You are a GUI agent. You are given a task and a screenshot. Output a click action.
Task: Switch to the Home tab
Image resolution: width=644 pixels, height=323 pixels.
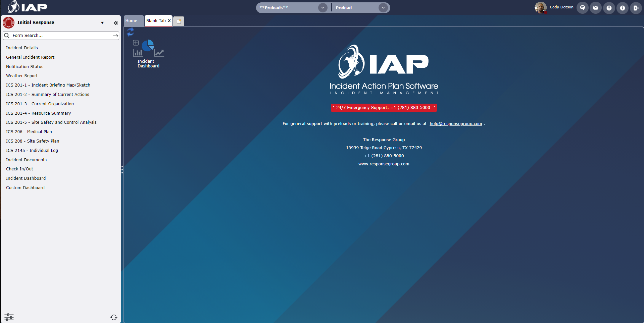(x=131, y=21)
